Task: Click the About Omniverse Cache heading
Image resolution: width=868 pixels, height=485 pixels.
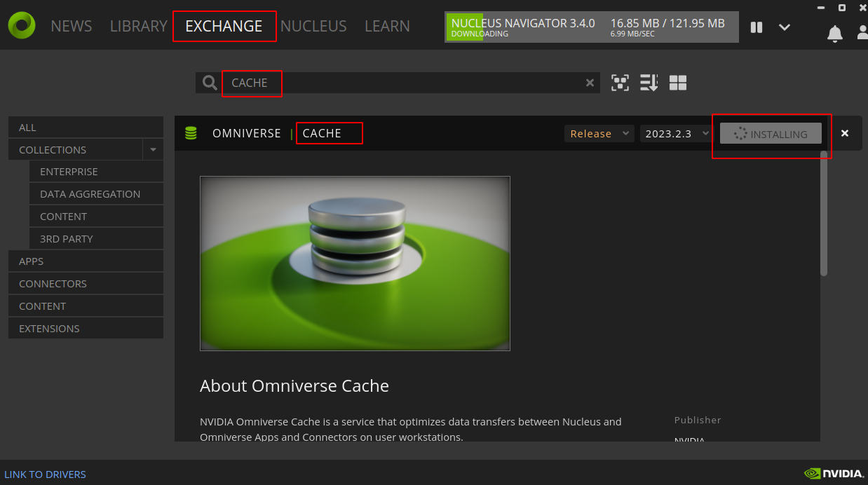Action: [294, 385]
